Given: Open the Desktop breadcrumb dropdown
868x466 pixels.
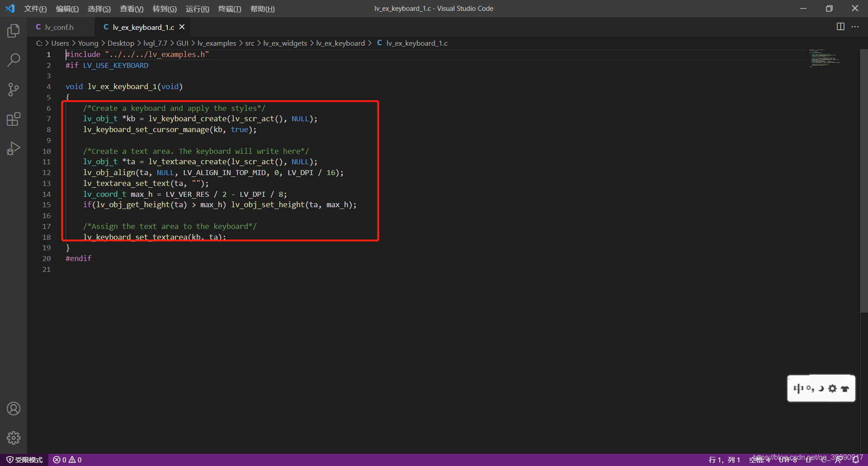Looking at the screenshot, I should pyautogui.click(x=121, y=43).
